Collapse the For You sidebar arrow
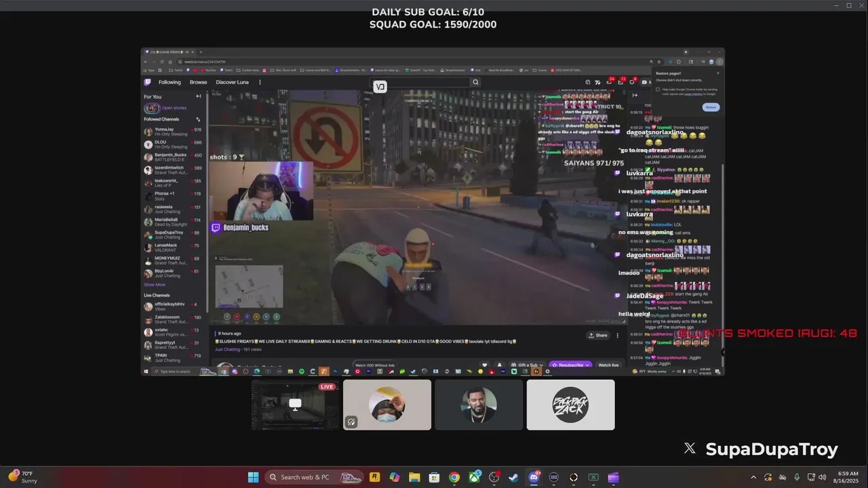The width and height of the screenshot is (868, 488). pyautogui.click(x=198, y=96)
